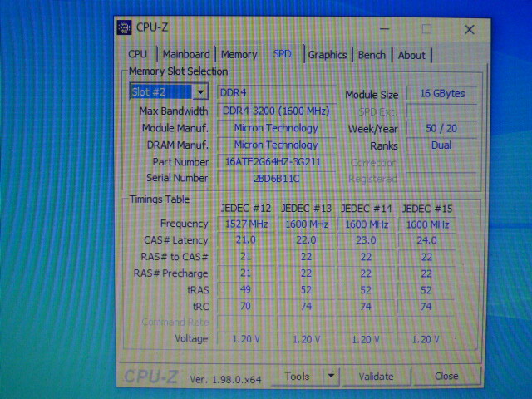Expand the Slot #2 memory slot dropdown
The image size is (532, 399).
pos(200,92)
